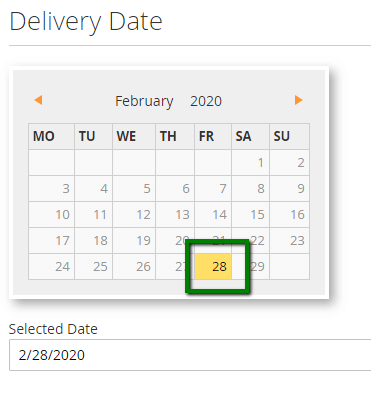Choose date 25 in the calendar
The image size is (371, 394).
(94, 267)
